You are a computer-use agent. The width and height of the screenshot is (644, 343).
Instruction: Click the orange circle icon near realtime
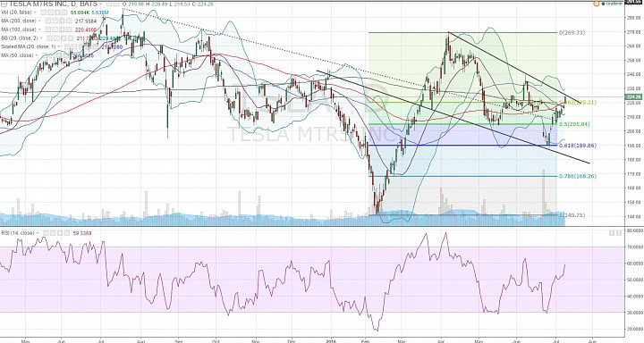pos(596,4)
